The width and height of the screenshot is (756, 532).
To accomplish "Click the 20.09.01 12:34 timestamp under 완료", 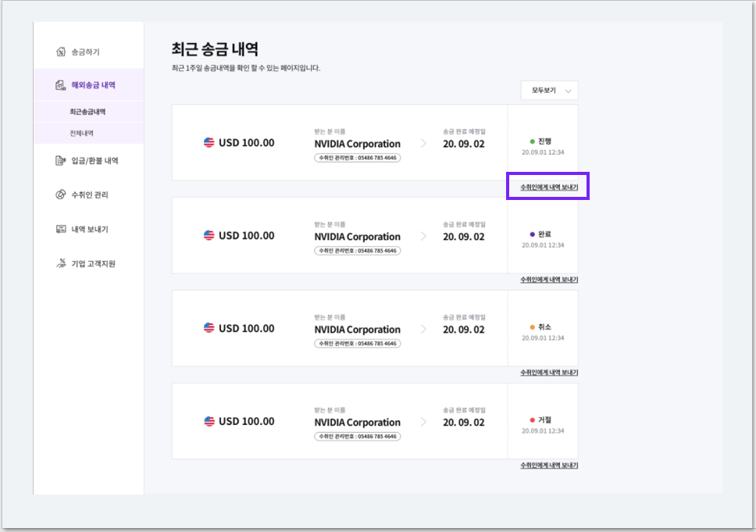I will [x=543, y=245].
